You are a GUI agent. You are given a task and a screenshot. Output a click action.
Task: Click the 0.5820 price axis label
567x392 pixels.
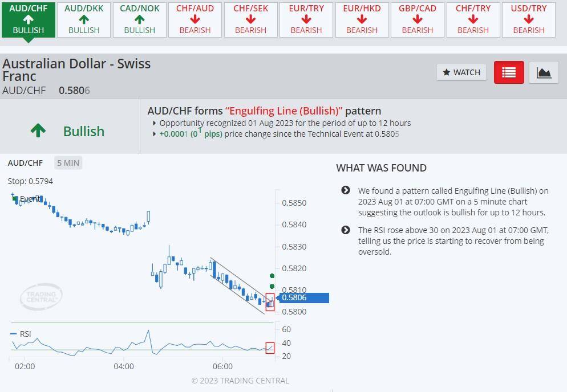coord(294,268)
